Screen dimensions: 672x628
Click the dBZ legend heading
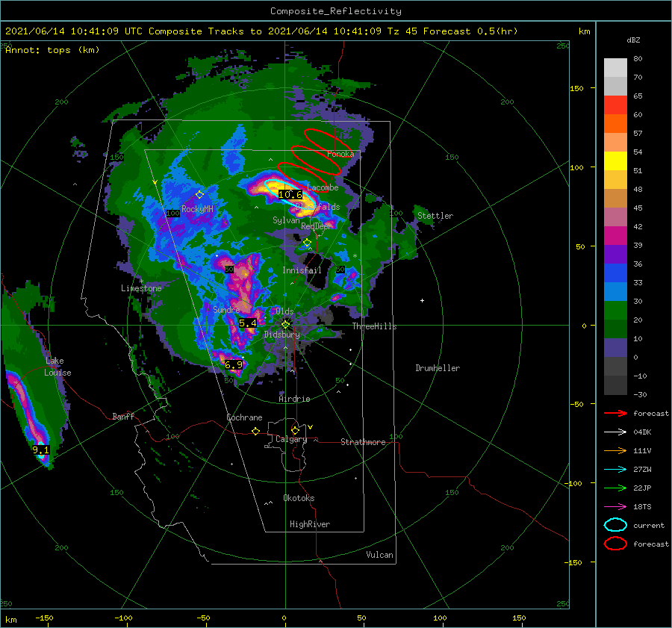coord(633,40)
